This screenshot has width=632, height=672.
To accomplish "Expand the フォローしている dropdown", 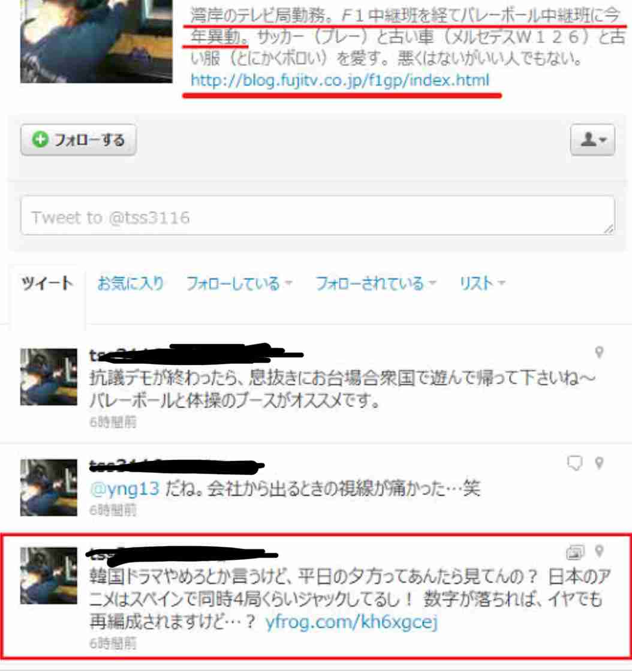I will [239, 284].
